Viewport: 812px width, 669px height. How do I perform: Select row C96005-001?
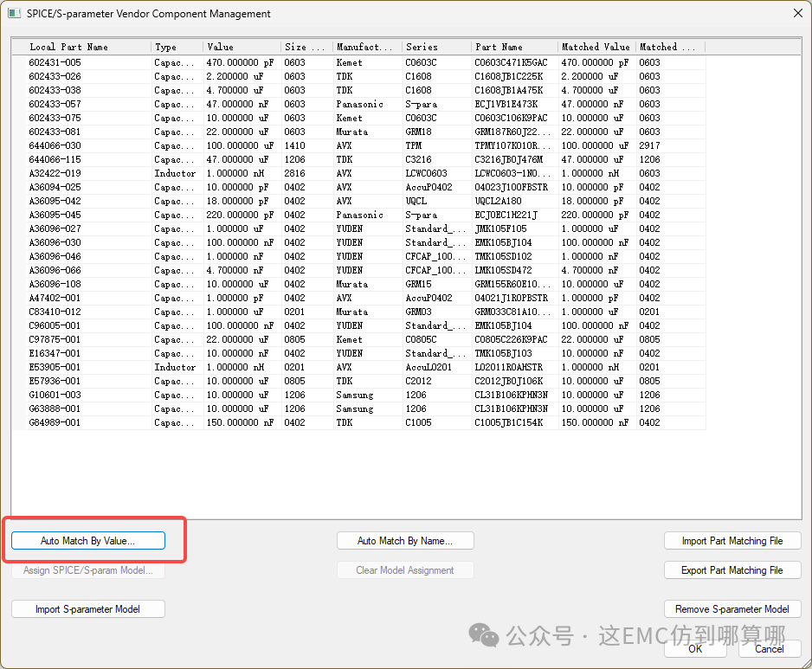pos(359,325)
